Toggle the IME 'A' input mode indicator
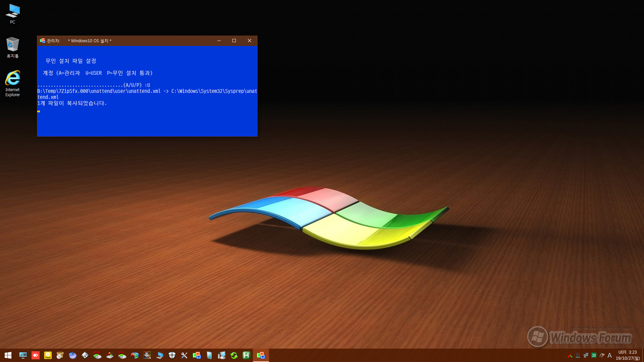Viewport: 644px width, 362px height. coord(610,356)
